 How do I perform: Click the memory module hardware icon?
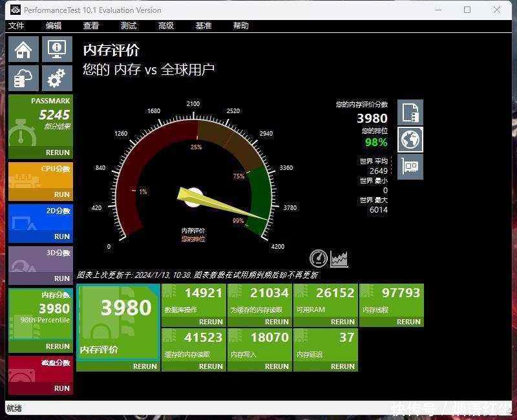410,167
